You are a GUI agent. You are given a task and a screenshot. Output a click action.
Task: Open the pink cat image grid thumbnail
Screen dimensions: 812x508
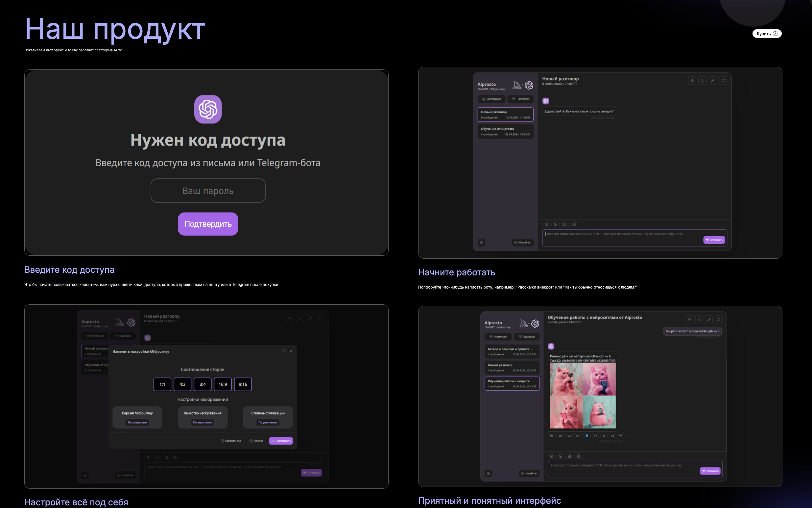583,395
